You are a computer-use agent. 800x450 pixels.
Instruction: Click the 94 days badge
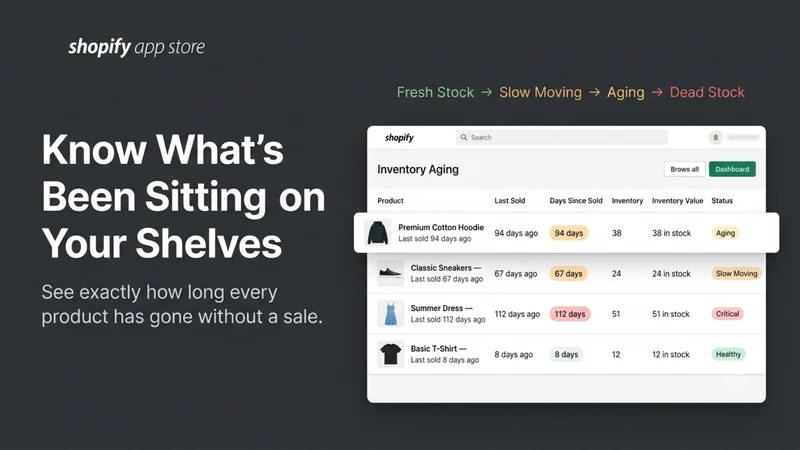[569, 233]
